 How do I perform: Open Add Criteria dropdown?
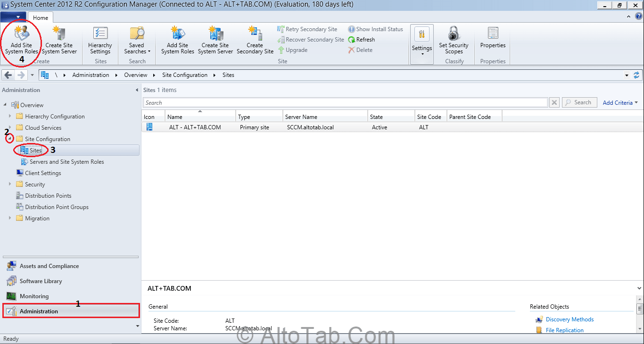[620, 102]
